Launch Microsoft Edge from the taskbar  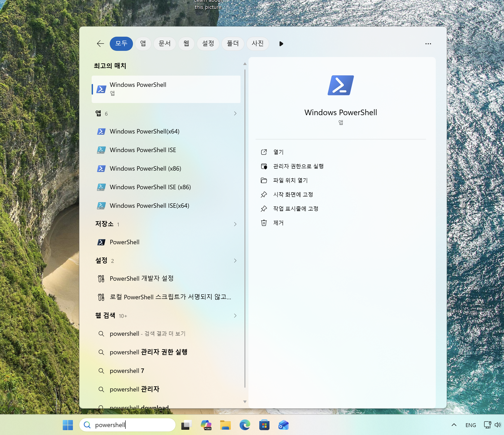pos(245,425)
